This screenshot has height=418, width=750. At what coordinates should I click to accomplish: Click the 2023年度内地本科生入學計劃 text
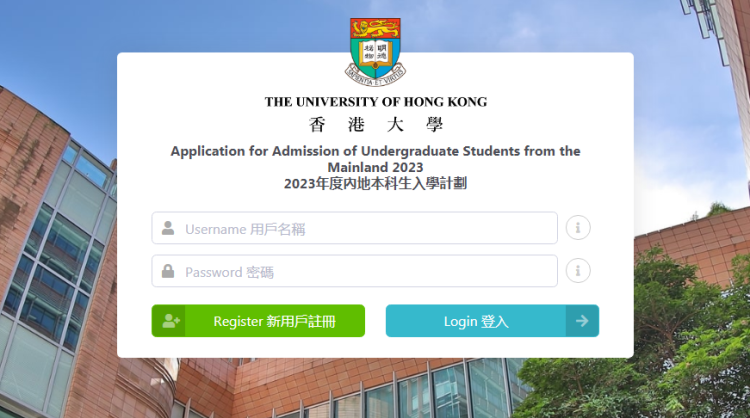pos(375,184)
